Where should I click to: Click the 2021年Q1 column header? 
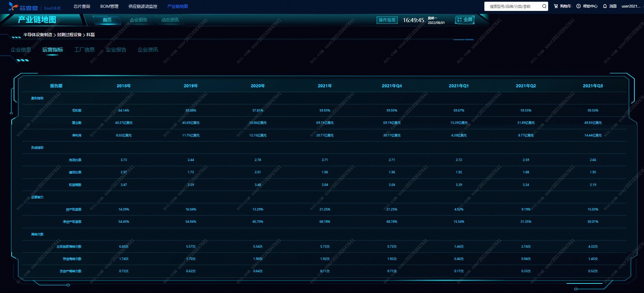pos(459,86)
